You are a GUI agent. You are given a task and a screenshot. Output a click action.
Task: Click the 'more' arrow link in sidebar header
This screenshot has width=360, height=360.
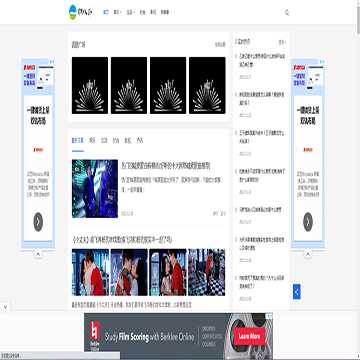pos(282,42)
